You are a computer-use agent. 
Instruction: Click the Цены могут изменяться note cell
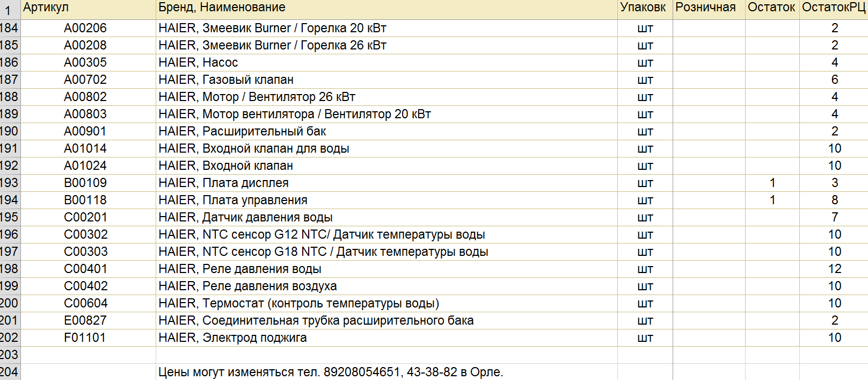click(386, 372)
